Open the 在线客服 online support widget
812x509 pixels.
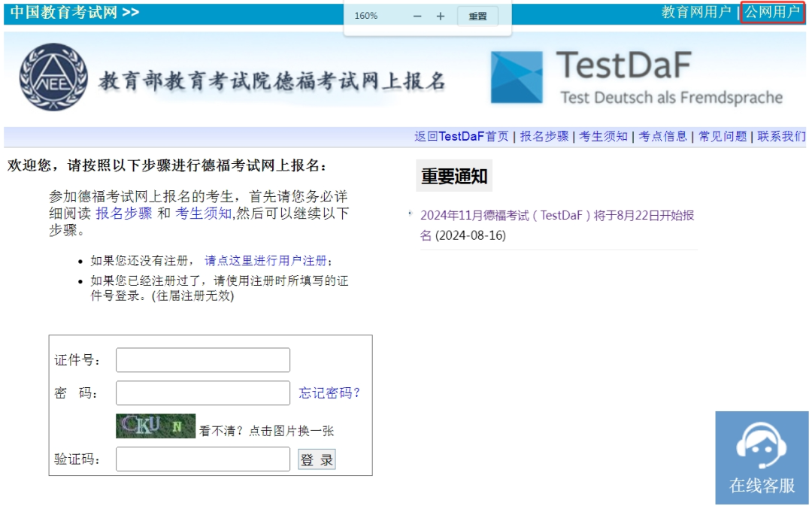pos(762,457)
